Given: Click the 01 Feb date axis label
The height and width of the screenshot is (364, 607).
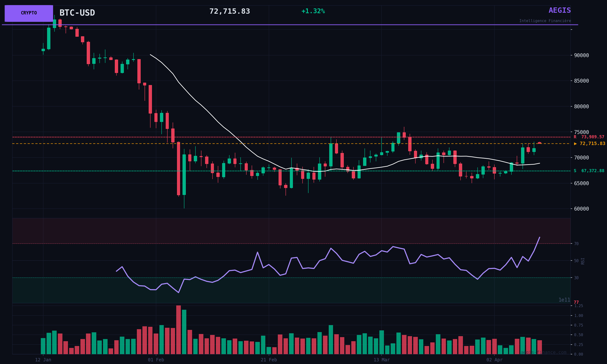Looking at the screenshot, I should point(156,360).
